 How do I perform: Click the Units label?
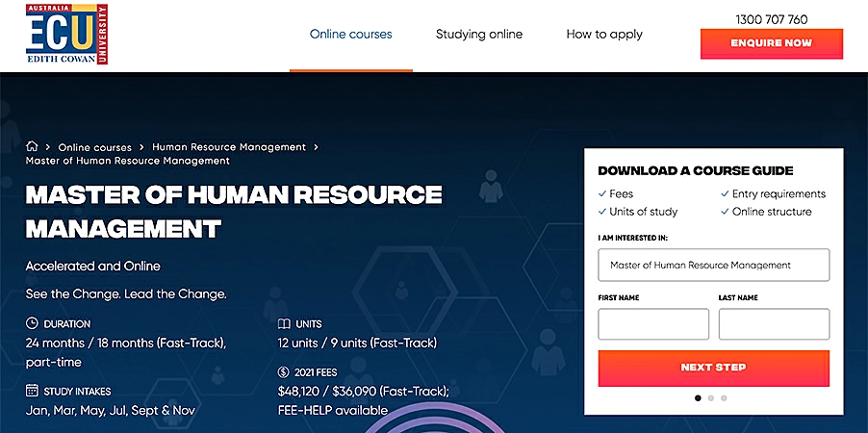click(x=308, y=324)
